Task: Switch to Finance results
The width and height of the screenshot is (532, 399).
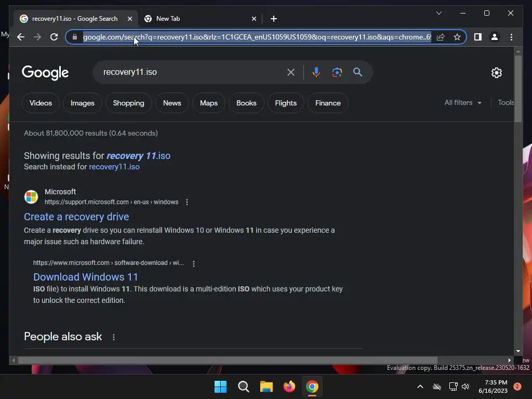Action: [x=328, y=103]
